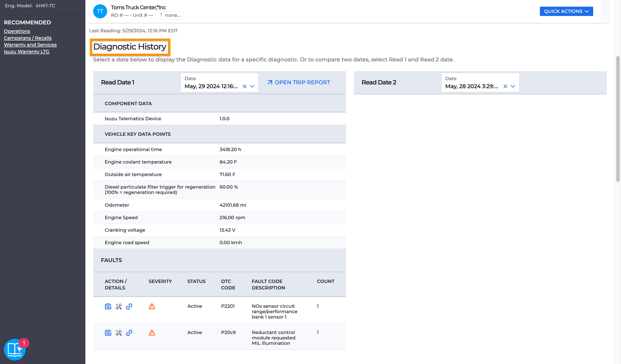Click the STATUS column header
Viewport: 621px width, 364px height.
[196, 281]
